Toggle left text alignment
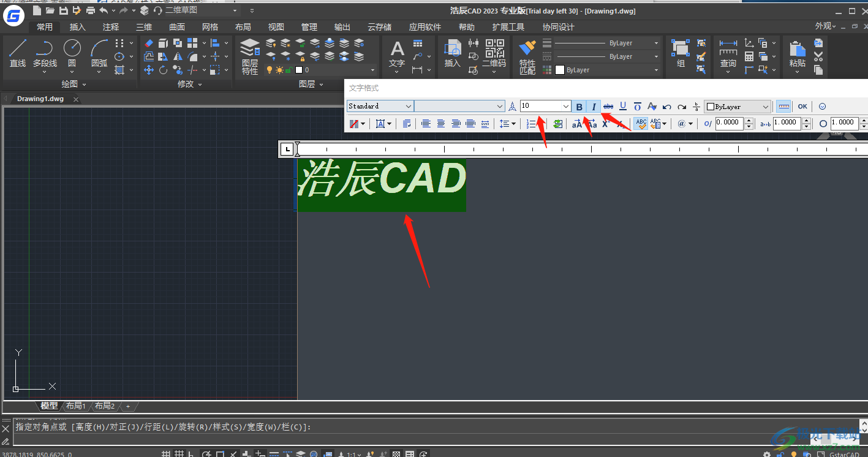Image resolution: width=868 pixels, height=457 pixels. (426, 124)
